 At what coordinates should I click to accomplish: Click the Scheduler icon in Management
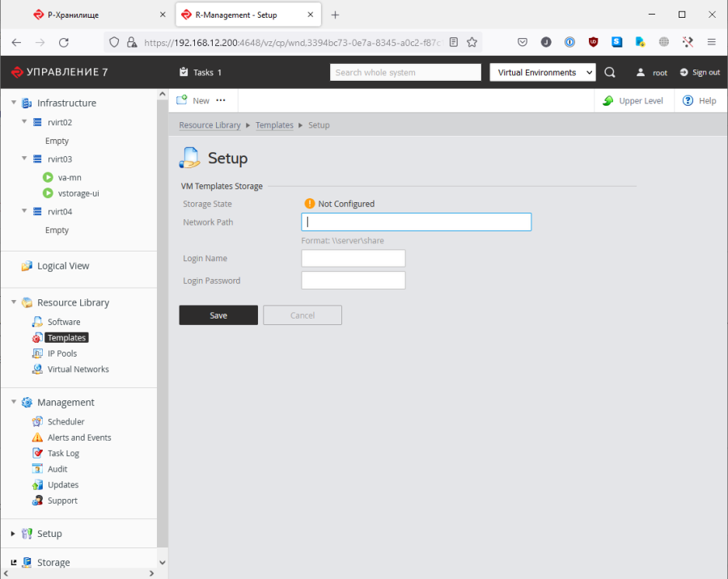tap(37, 422)
